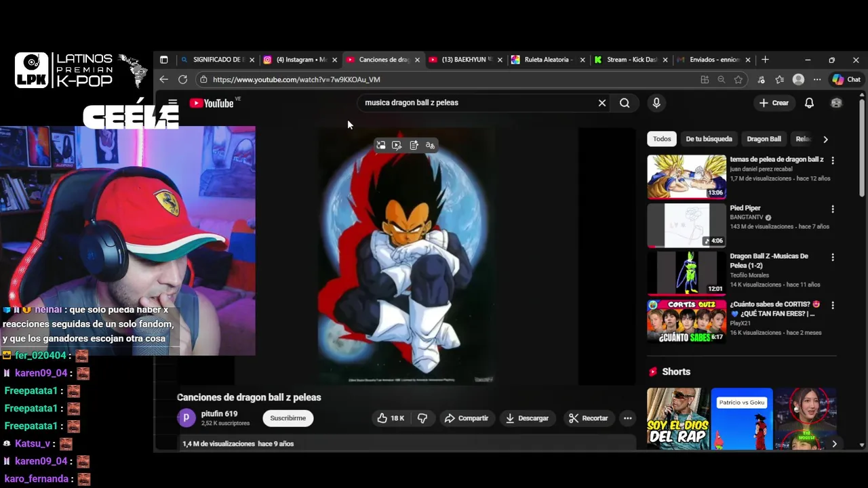Screen dimensions: 868x488
Task: Click the Descargar button
Action: [527, 418]
